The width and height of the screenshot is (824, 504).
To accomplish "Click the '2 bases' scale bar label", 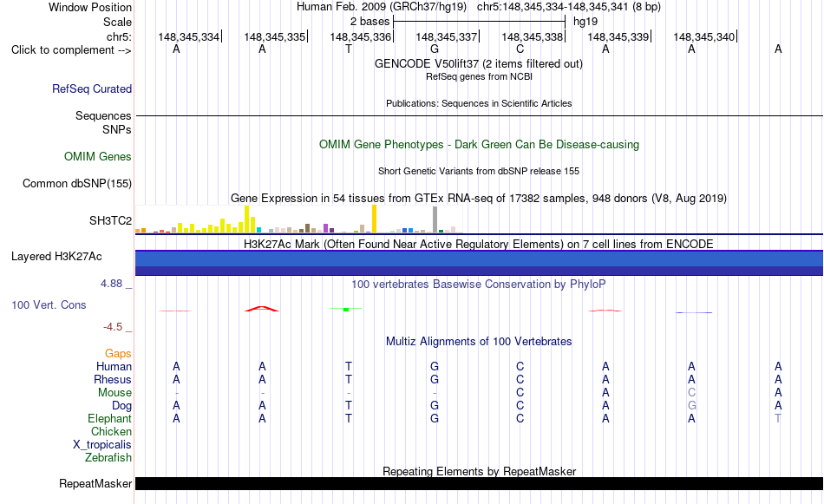I will point(370,22).
